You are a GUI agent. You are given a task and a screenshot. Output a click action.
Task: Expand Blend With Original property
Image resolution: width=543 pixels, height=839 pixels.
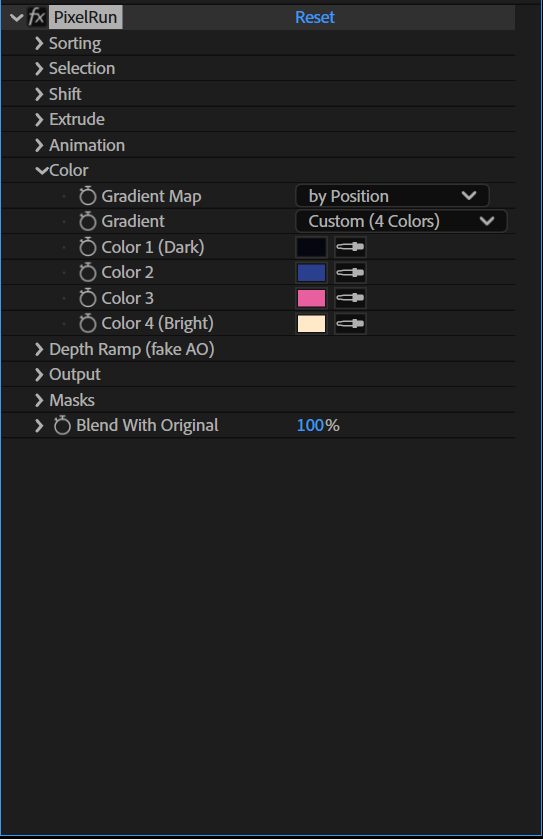(x=39, y=426)
